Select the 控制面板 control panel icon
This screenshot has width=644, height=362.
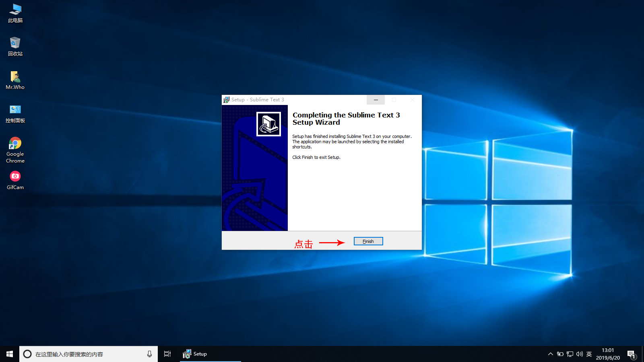(15, 113)
